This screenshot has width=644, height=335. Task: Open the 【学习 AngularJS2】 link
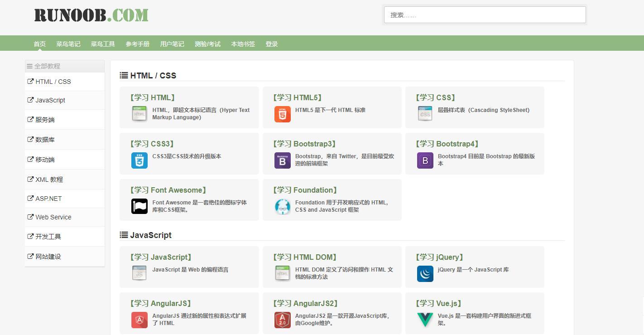[305, 303]
